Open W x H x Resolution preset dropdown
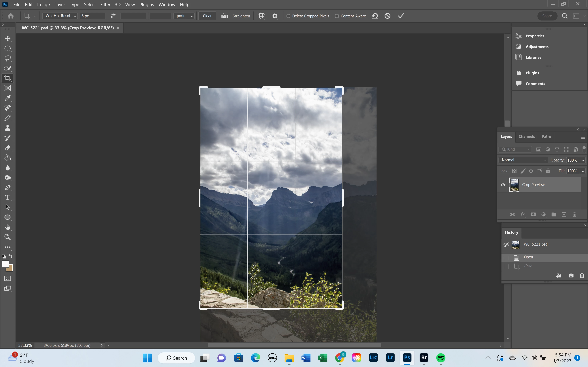The height and width of the screenshot is (367, 588). (x=60, y=16)
